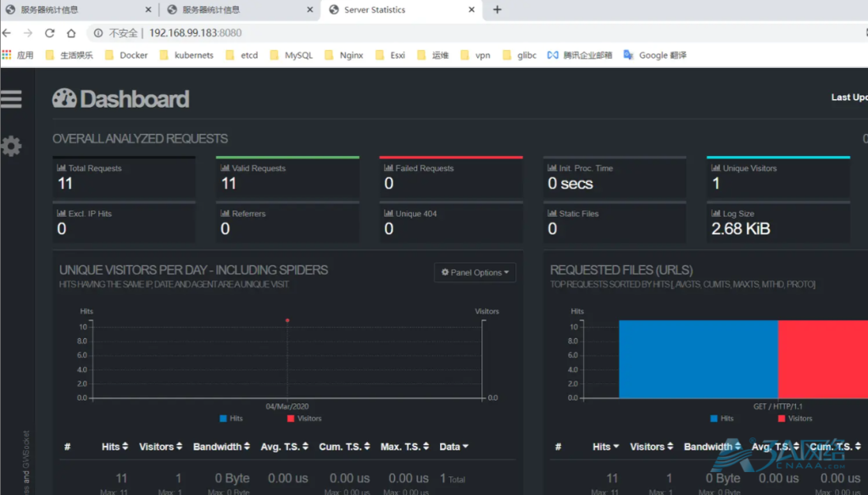
Task: Click the browser back arrow
Action: coord(7,33)
